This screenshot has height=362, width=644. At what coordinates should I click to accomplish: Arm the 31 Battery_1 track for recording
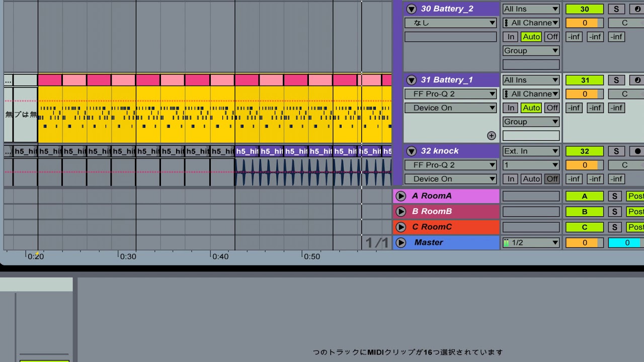(x=637, y=80)
